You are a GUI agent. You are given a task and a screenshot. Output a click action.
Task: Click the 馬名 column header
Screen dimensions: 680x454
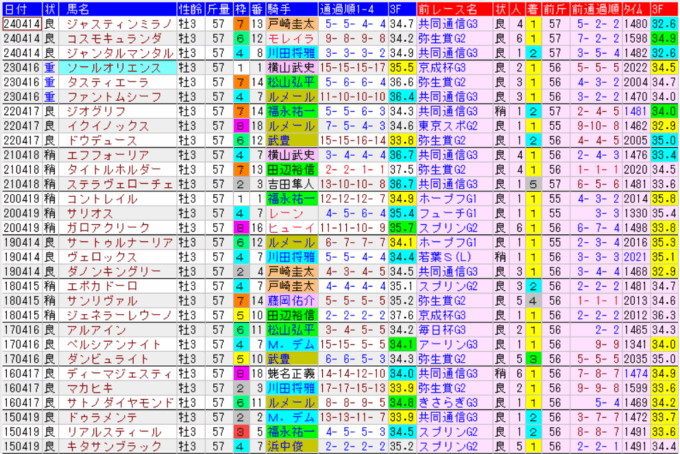point(118,9)
